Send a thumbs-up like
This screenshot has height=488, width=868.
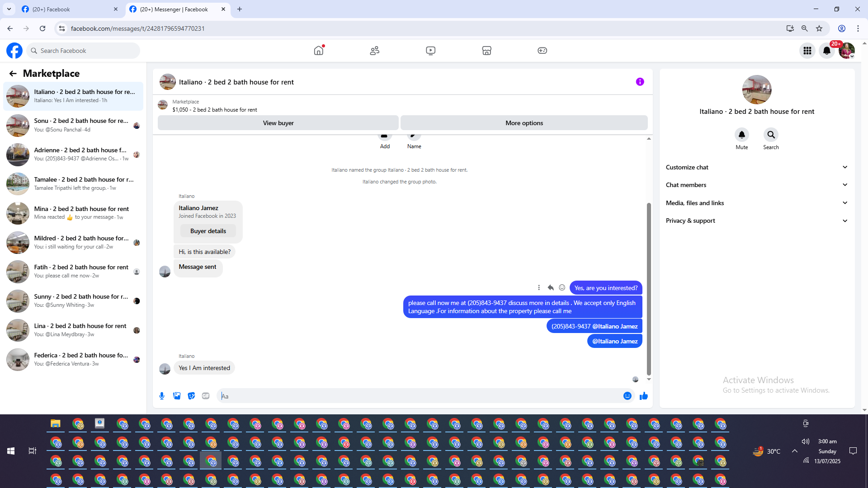point(643,396)
